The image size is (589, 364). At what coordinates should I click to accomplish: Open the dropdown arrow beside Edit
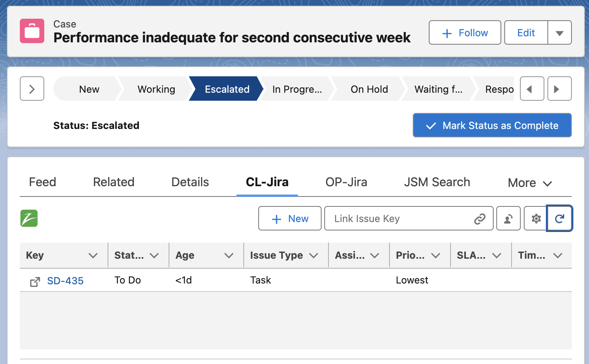[x=559, y=33]
